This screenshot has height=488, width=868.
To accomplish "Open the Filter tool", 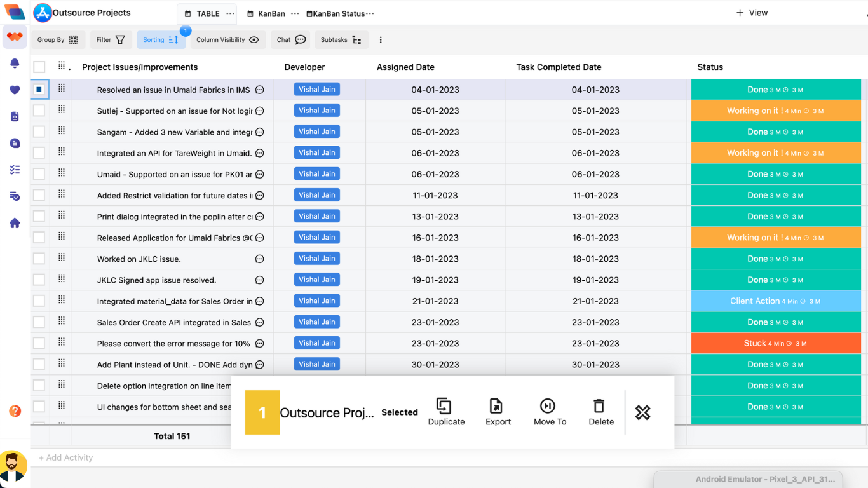I will click(111, 40).
